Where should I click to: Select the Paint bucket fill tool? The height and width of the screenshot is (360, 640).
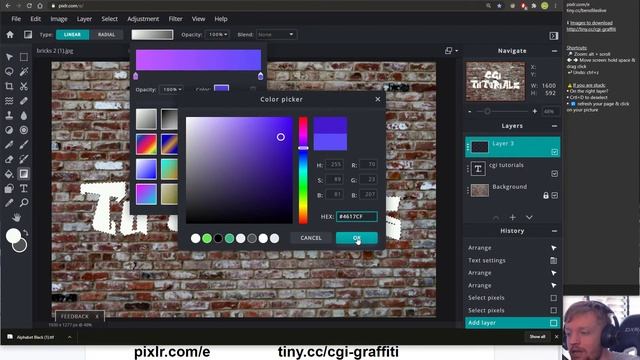click(x=9, y=174)
